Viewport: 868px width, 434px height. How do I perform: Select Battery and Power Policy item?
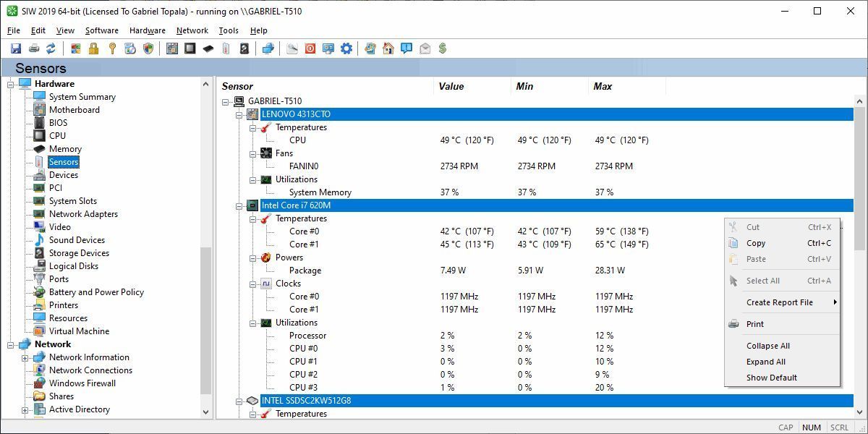(96, 292)
